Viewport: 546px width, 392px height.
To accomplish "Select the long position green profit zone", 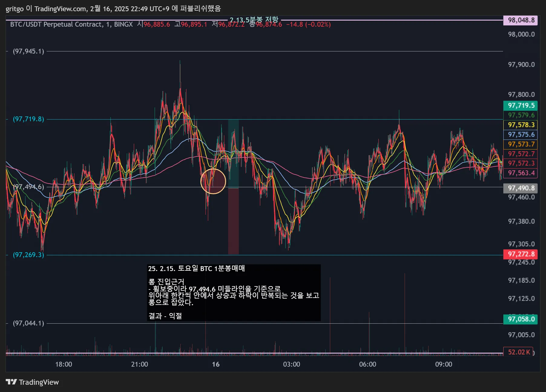I will pos(233,154).
